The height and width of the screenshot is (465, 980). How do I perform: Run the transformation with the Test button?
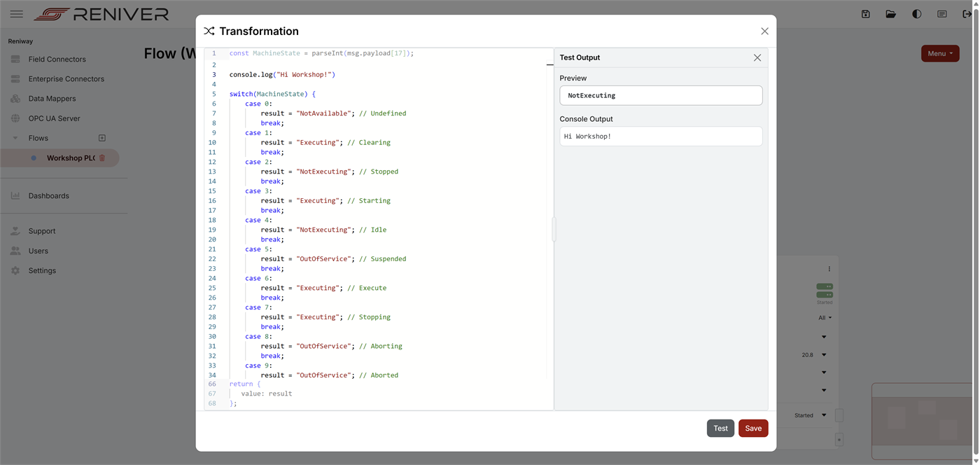click(x=720, y=428)
